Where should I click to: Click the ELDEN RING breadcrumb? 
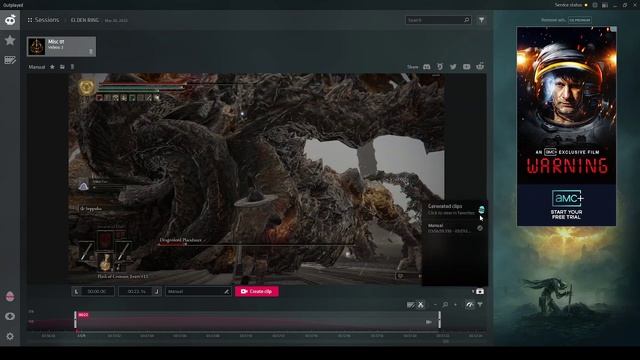pos(84,20)
